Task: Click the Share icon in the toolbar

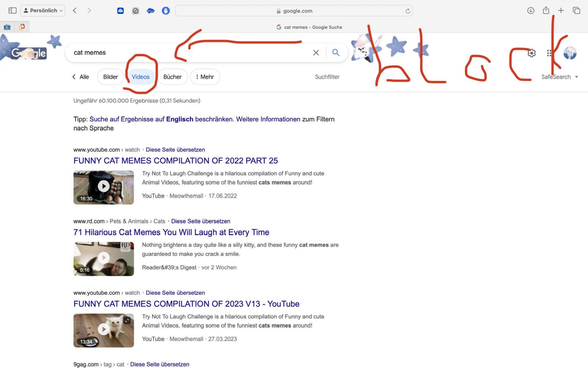Action: point(546,10)
